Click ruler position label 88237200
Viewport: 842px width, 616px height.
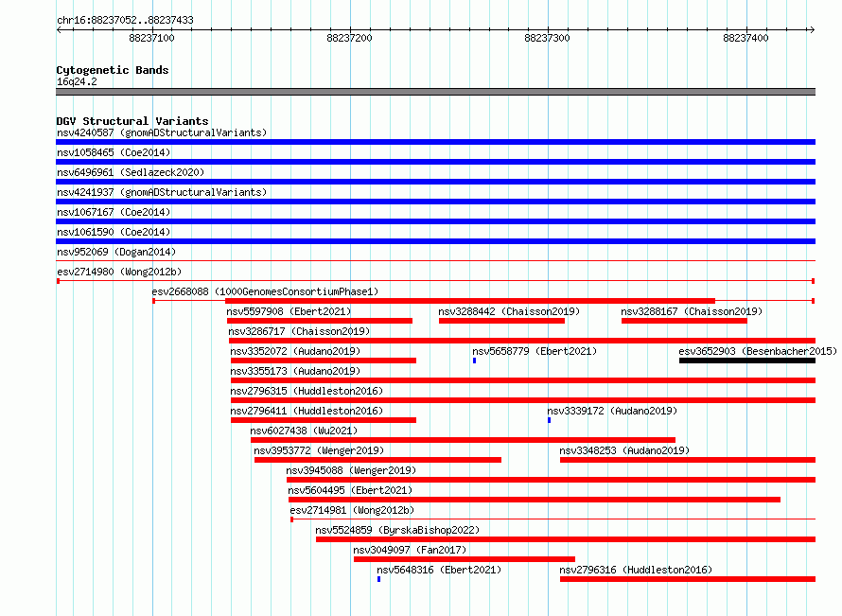(x=349, y=38)
